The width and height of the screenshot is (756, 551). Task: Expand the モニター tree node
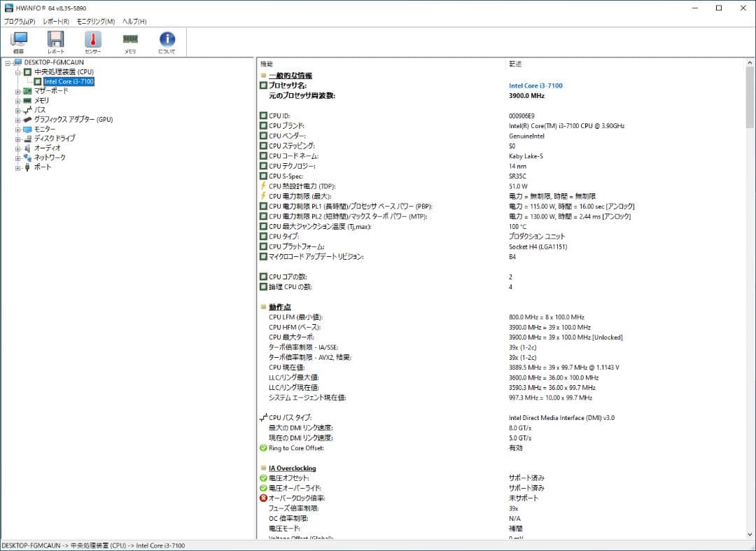17,130
